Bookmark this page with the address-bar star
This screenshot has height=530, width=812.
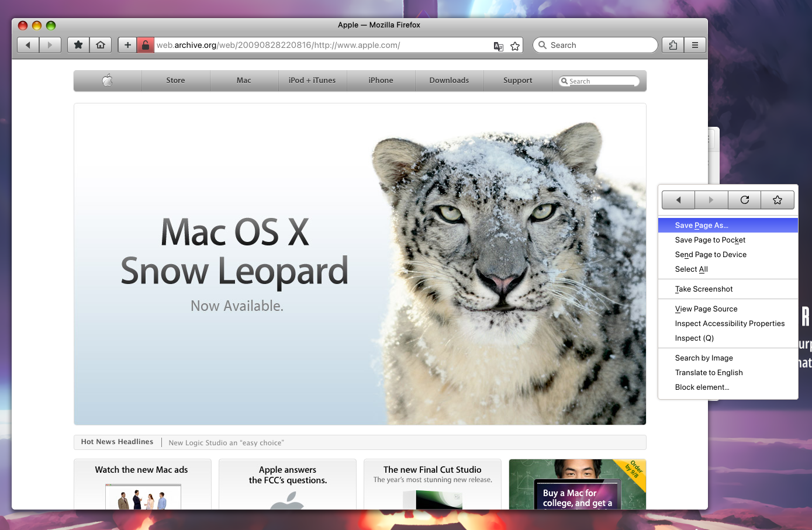click(515, 46)
